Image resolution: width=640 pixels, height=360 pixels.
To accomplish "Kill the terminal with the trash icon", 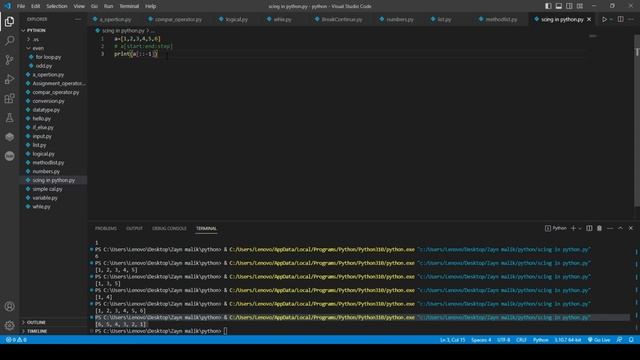I will pyautogui.click(x=600, y=228).
